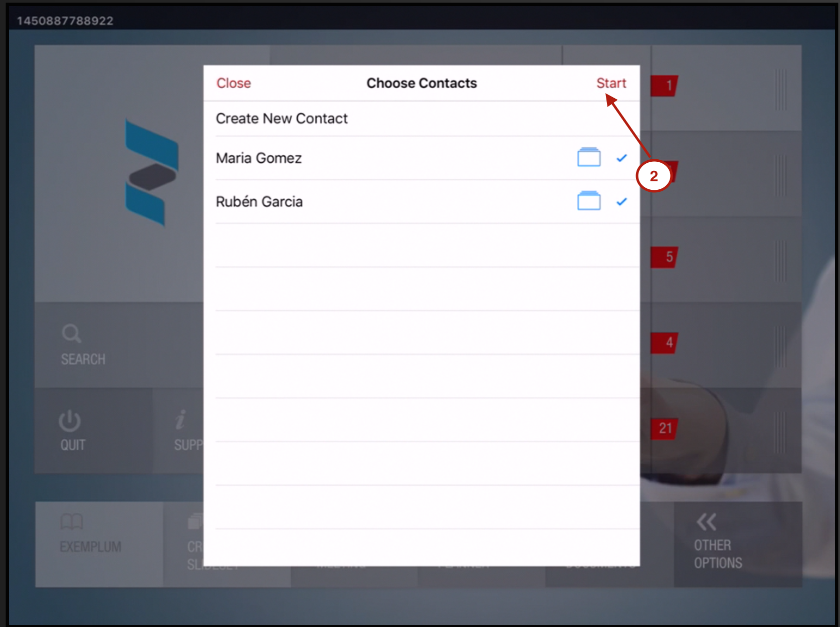
Task: Tap Start to begin the presentation
Action: point(611,83)
